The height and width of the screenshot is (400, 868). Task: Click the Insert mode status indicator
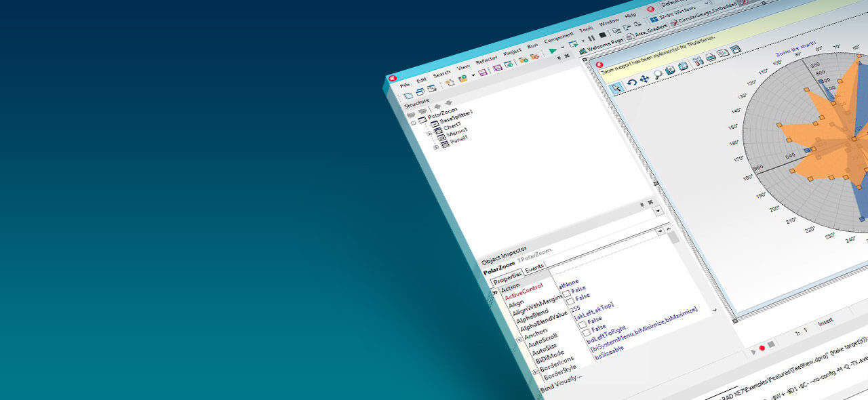(x=825, y=321)
